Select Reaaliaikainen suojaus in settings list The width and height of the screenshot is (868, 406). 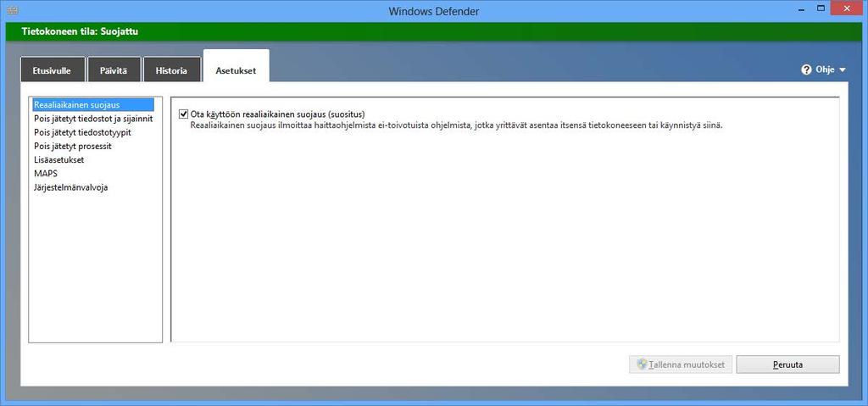point(93,105)
